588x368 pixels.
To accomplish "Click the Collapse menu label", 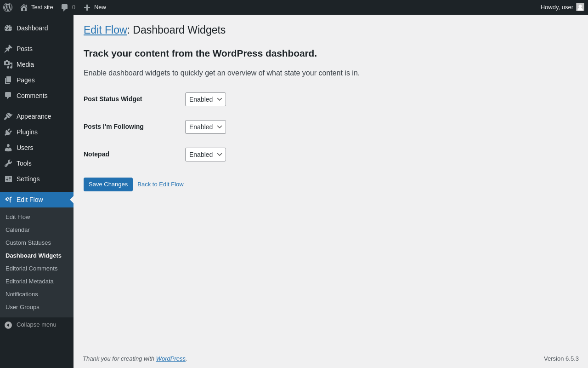I will 36,325.
